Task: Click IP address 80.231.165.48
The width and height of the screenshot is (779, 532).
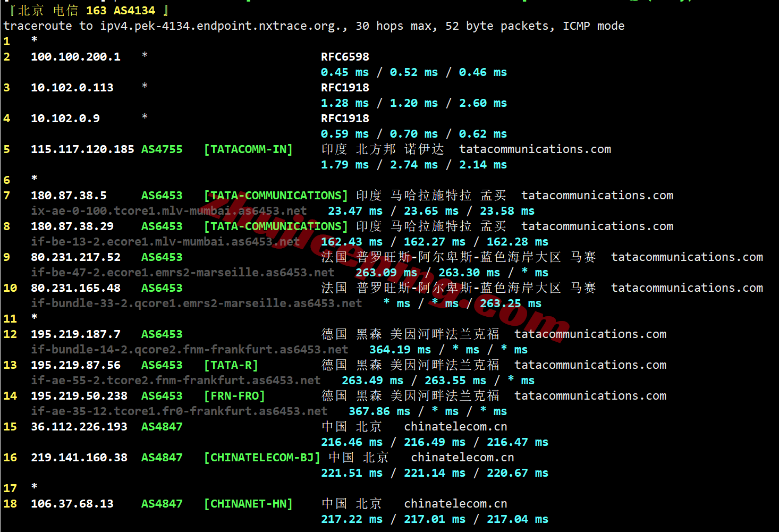Action: coord(75,288)
